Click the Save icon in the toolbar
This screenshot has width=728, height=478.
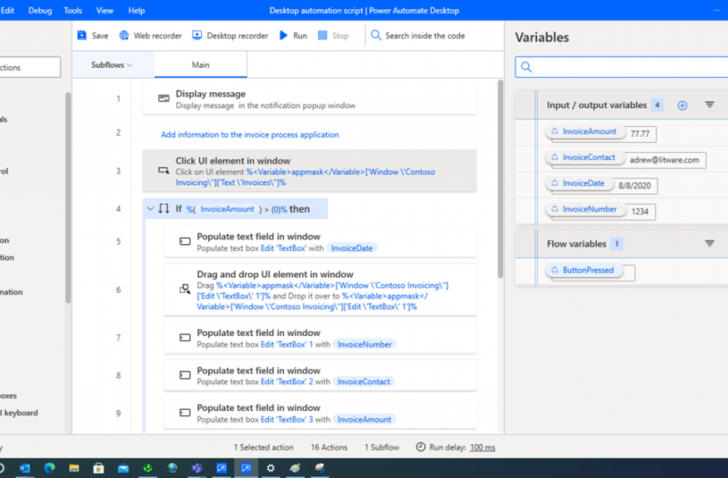tap(82, 36)
